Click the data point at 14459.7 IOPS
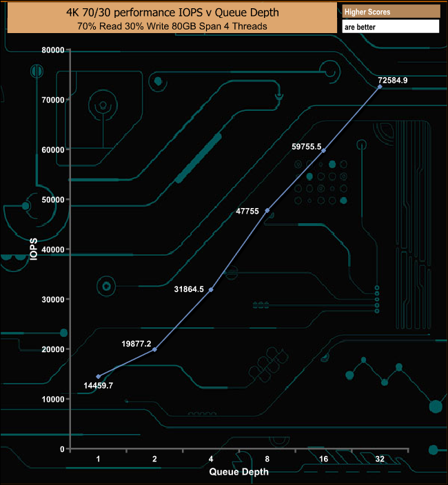Viewport: 448px width, 485px height. click(x=99, y=377)
